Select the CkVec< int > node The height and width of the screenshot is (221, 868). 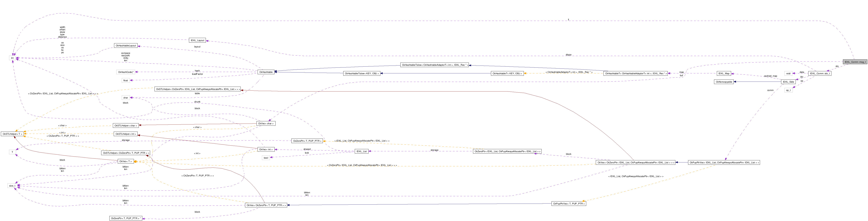click(x=266, y=150)
